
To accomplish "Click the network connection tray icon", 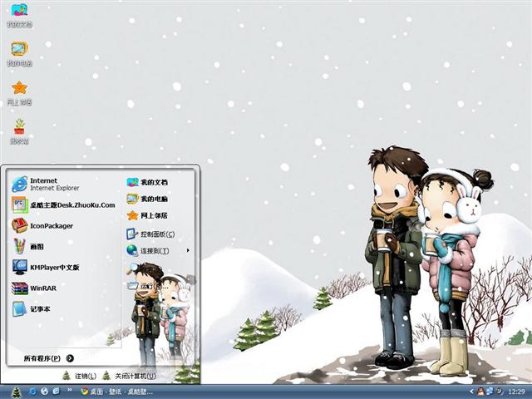I will [x=490, y=392].
